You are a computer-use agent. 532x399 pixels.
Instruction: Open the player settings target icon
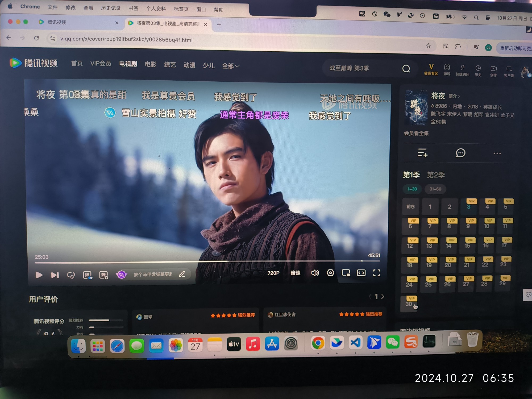pos(330,273)
